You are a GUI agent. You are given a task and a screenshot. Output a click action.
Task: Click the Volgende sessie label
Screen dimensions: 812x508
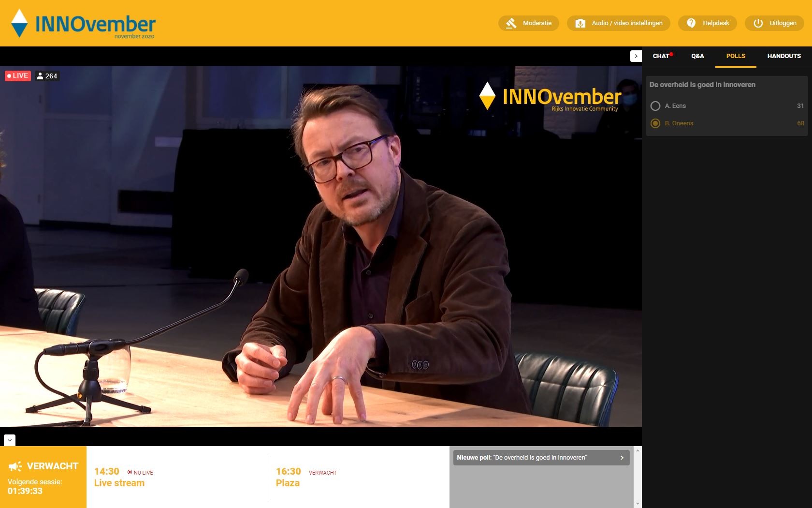click(x=35, y=482)
